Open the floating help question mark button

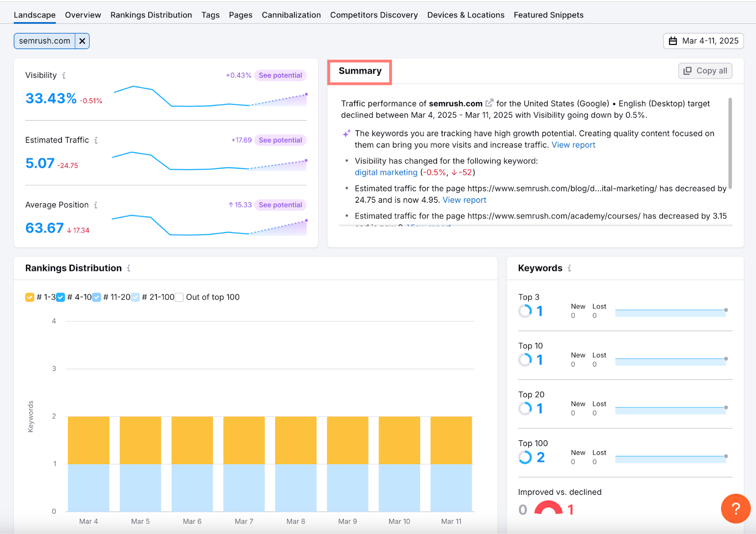[x=735, y=509]
